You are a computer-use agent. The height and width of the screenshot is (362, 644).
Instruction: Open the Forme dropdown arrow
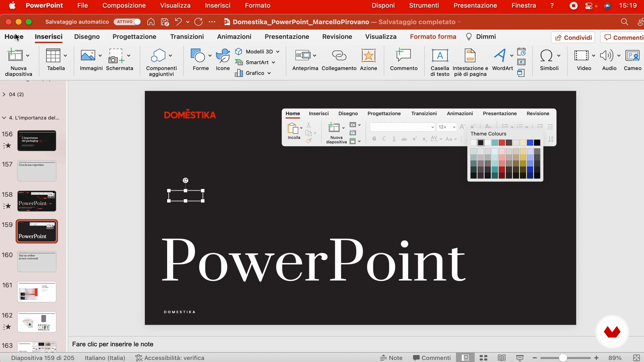(x=210, y=55)
